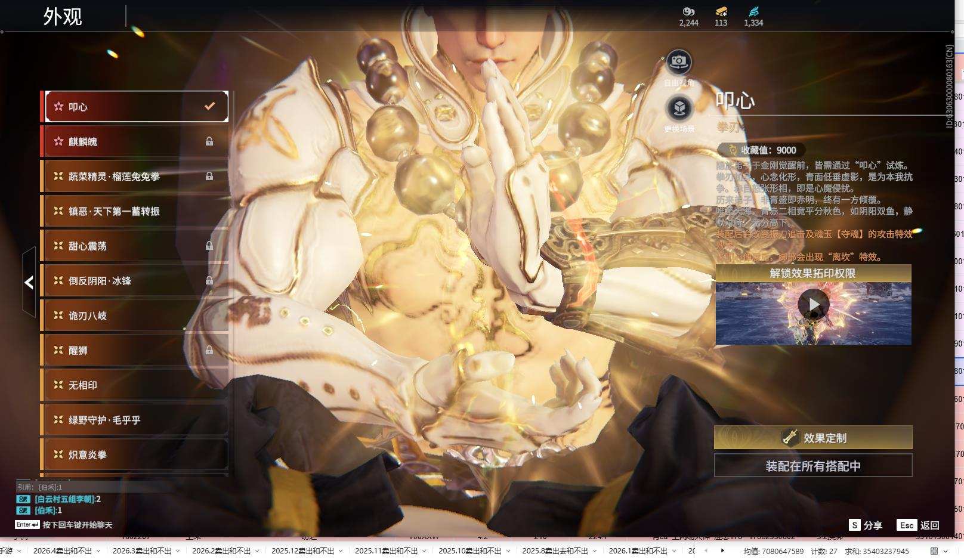Click the silver coin currency icon above 2,244
964x560 pixels.
pos(688,11)
